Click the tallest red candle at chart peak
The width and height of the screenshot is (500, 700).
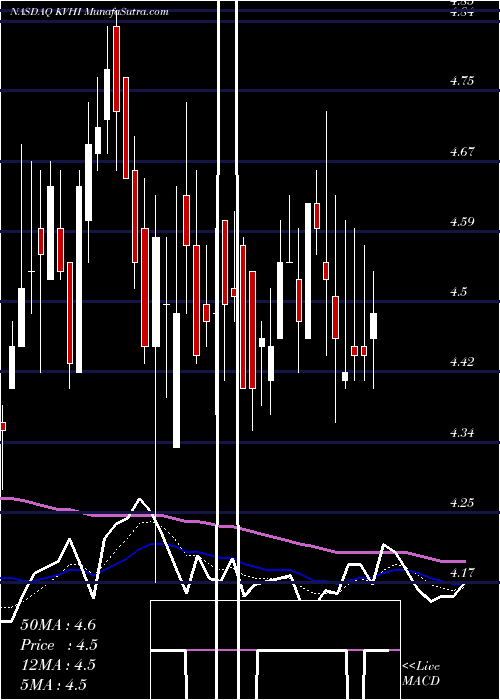(117, 69)
